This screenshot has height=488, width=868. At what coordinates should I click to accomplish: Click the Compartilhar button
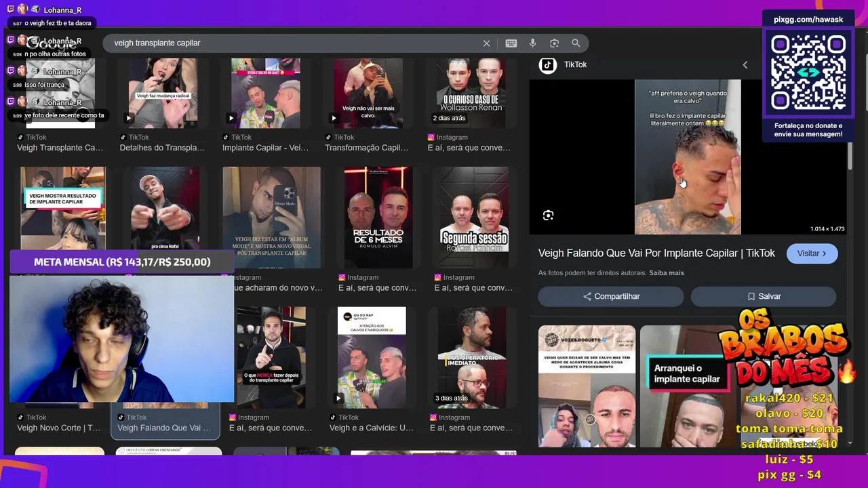pyautogui.click(x=611, y=296)
